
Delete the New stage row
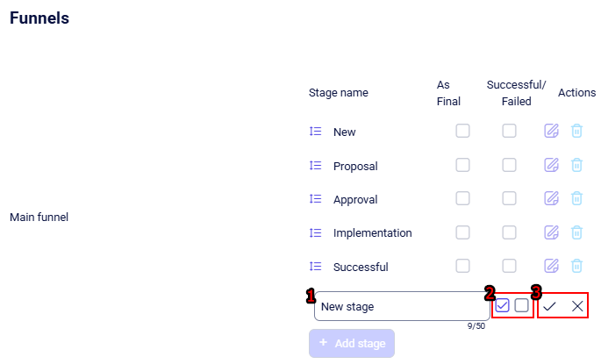[576, 132]
